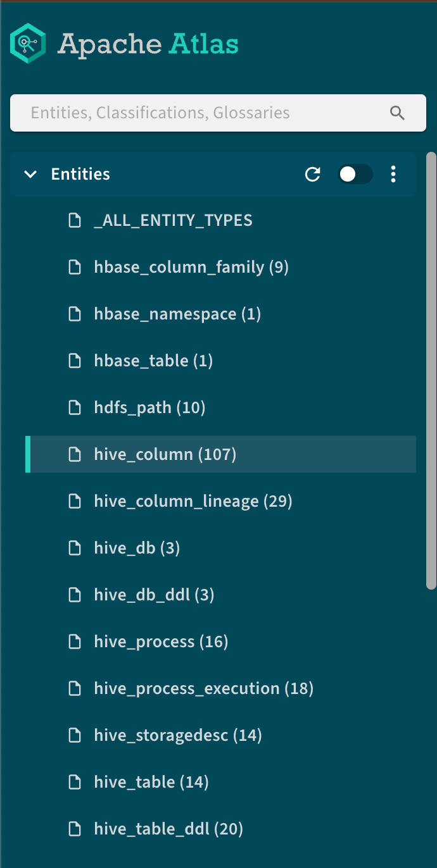Click the file icon next to hive_db

point(75,548)
